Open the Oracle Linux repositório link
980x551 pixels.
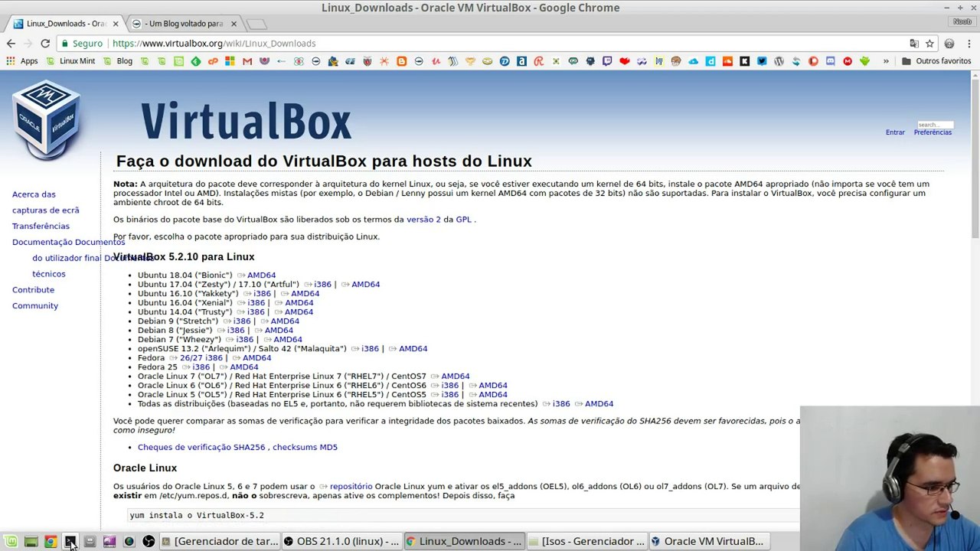351,487
